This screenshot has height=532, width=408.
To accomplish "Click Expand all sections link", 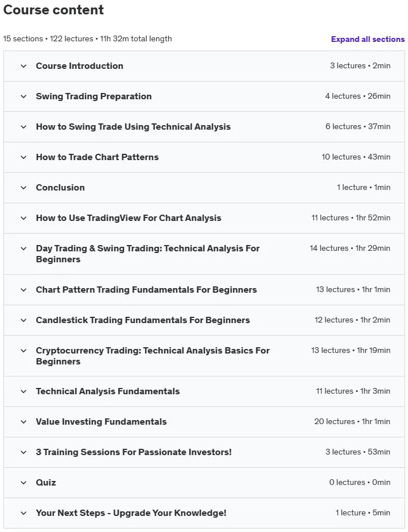I will pos(368,39).
